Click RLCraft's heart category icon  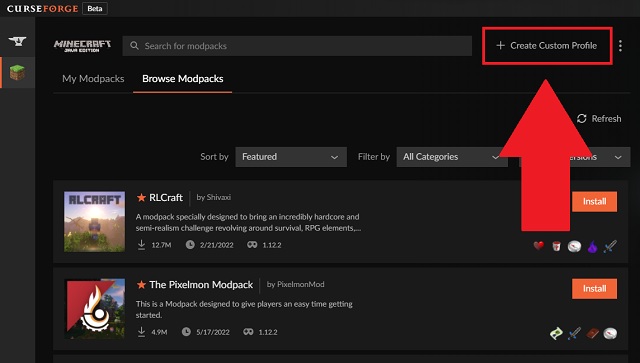click(539, 246)
